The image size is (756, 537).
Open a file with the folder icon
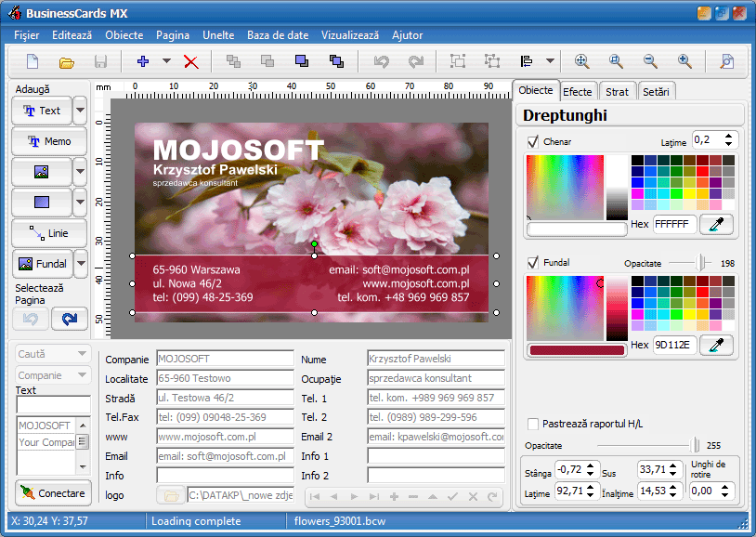(x=67, y=61)
